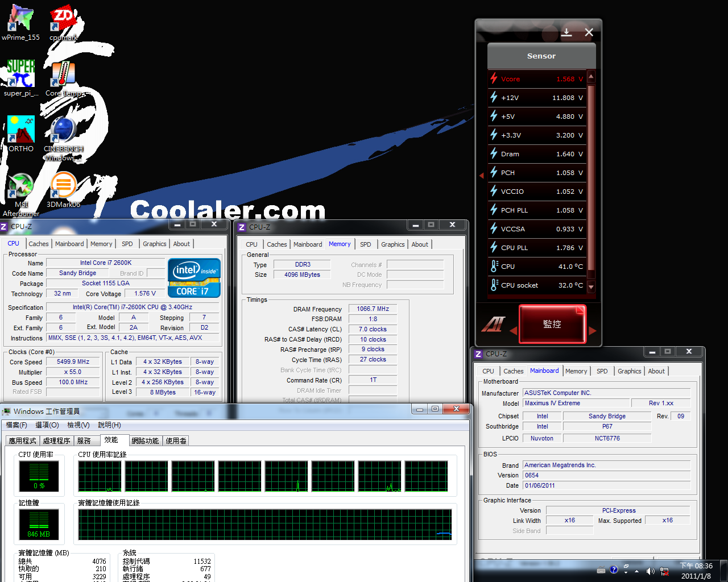Click the volume speaker tray icon
Viewport: 728px width, 582px height.
pyautogui.click(x=650, y=571)
